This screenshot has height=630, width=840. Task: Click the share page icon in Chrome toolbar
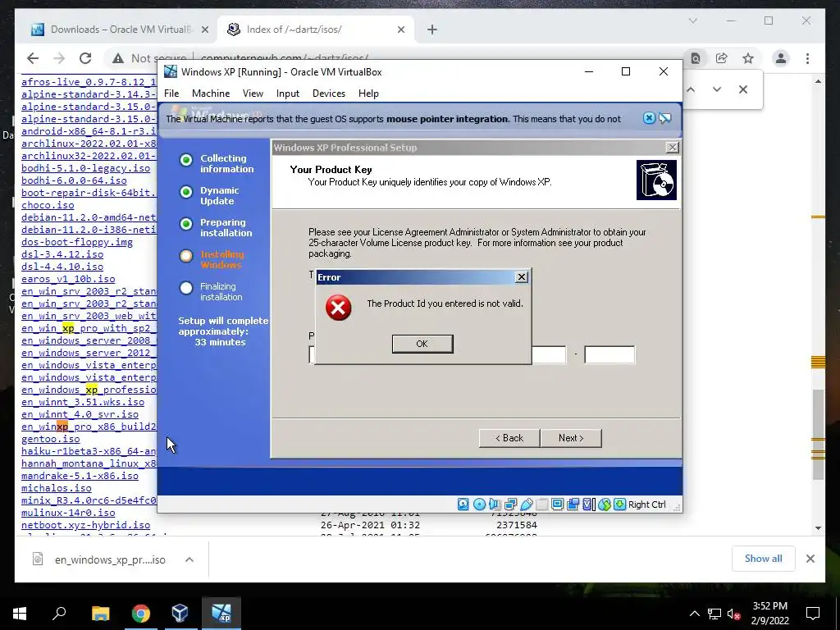pyautogui.click(x=722, y=58)
